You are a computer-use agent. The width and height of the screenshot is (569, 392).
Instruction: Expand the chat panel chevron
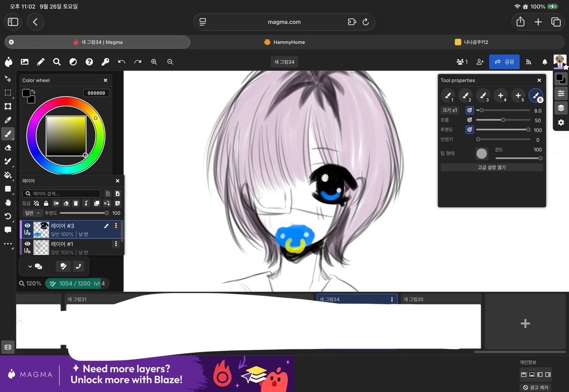click(x=30, y=266)
